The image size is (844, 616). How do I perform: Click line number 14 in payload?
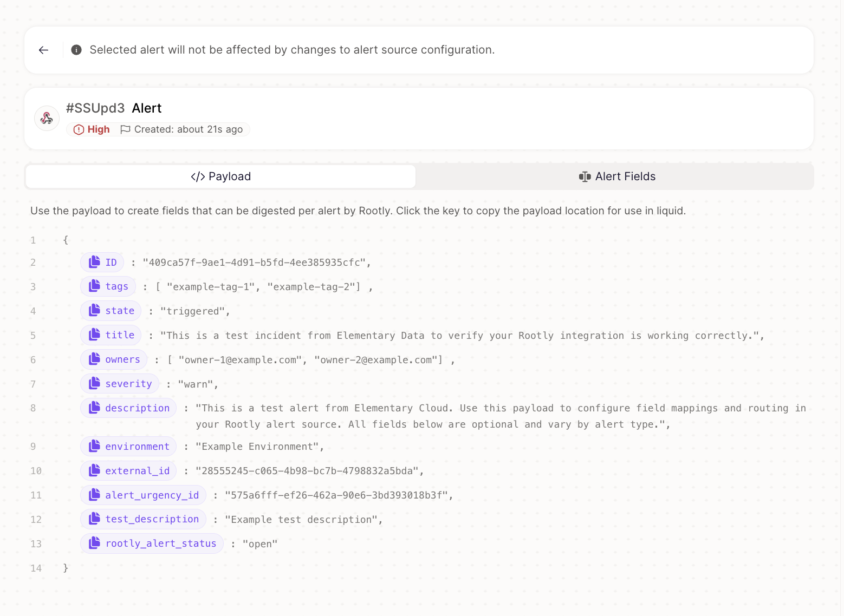click(36, 568)
